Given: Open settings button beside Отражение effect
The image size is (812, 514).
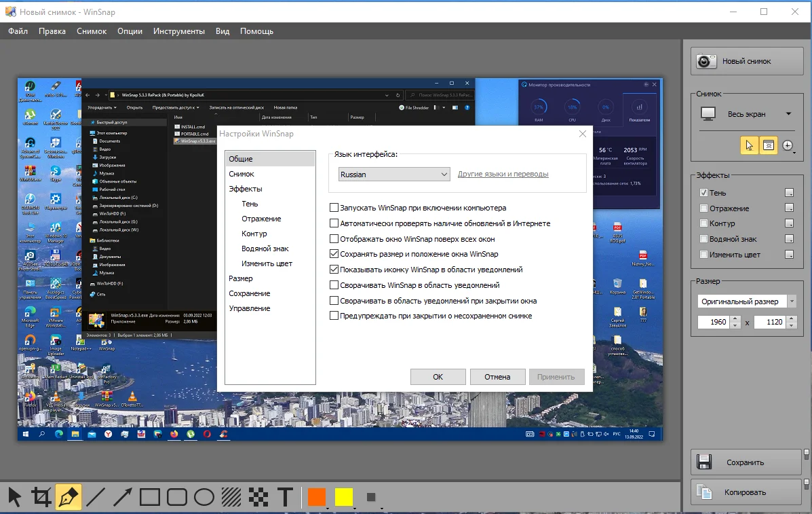Looking at the screenshot, I should point(789,208).
